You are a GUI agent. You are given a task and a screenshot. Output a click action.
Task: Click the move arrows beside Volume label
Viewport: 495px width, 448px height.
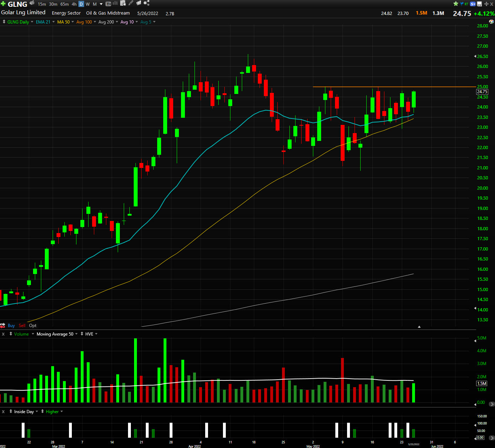[x=11, y=334]
